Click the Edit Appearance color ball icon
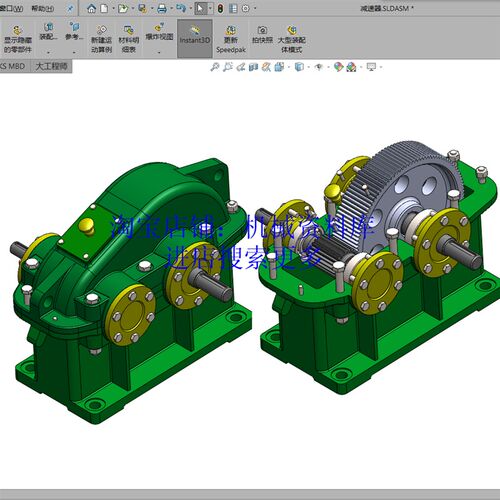 (x=338, y=67)
